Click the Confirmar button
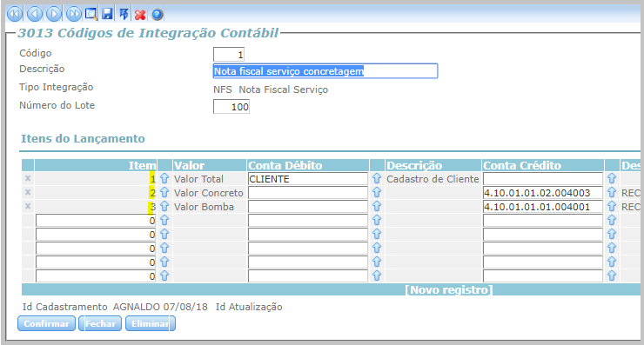 46,323
